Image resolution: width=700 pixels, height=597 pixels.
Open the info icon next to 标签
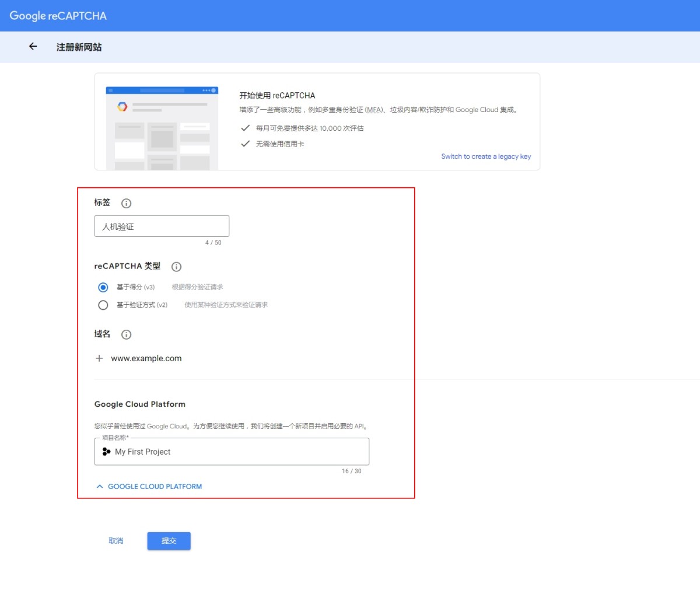126,203
